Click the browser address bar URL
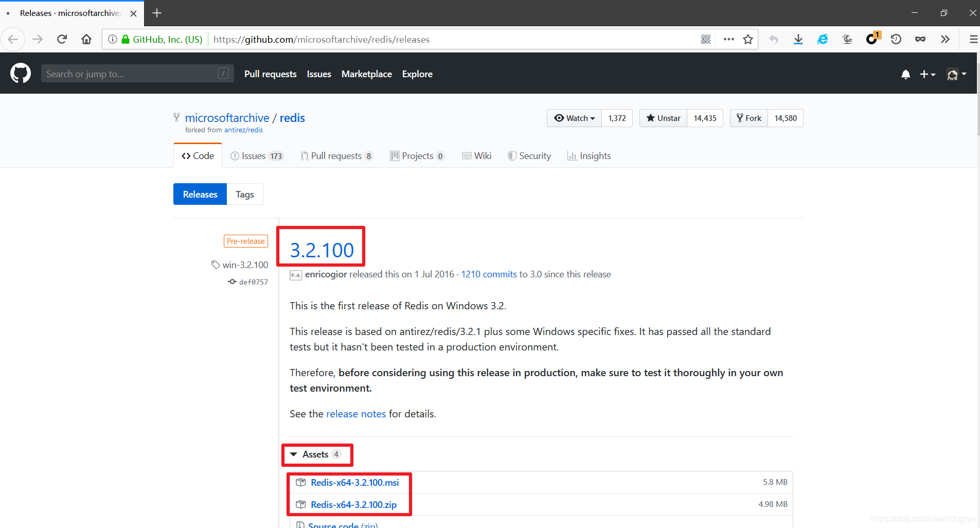Viewport: 980px width, 528px height. point(322,39)
